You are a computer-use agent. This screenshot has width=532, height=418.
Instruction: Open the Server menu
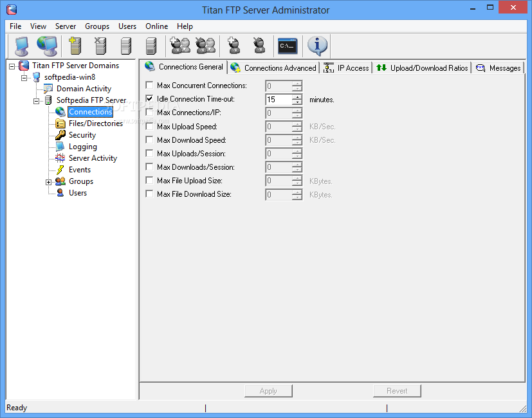[x=66, y=26]
